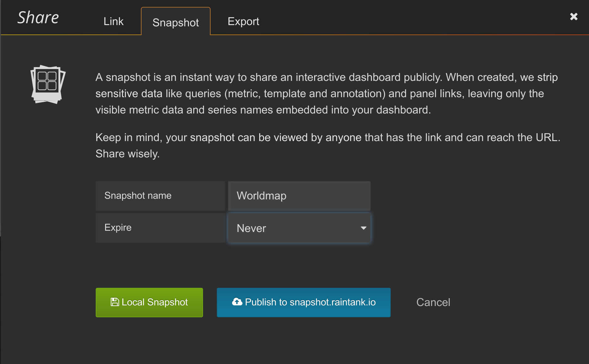Click the stacked dashboard snapshot icon
589x364 pixels.
[x=48, y=84]
